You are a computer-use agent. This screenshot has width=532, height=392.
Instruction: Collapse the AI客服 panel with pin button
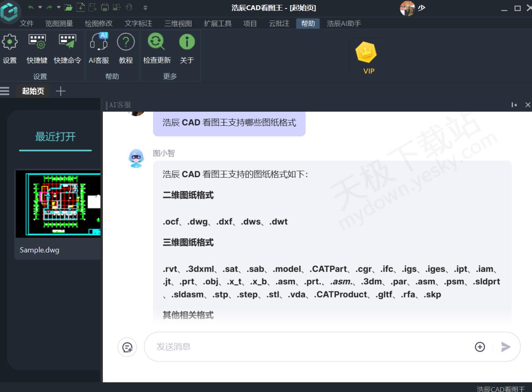(514, 105)
